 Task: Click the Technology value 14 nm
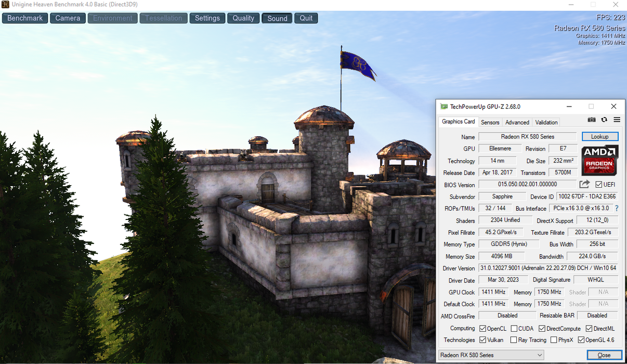[x=498, y=161]
